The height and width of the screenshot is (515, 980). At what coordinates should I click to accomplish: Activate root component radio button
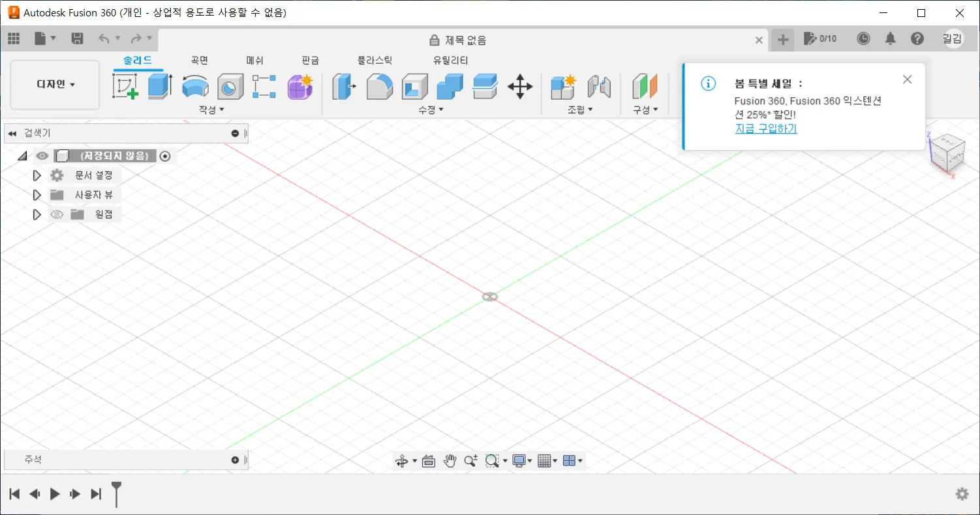[x=165, y=156]
